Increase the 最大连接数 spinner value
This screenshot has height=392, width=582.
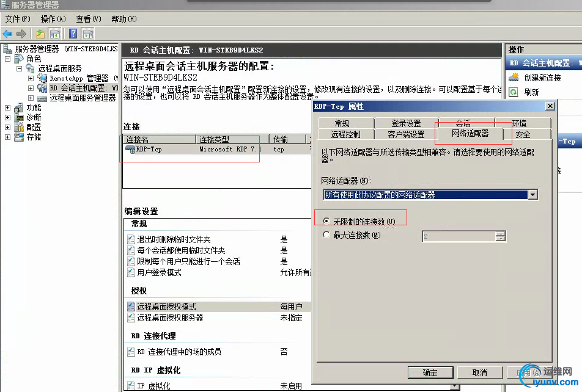(x=500, y=234)
